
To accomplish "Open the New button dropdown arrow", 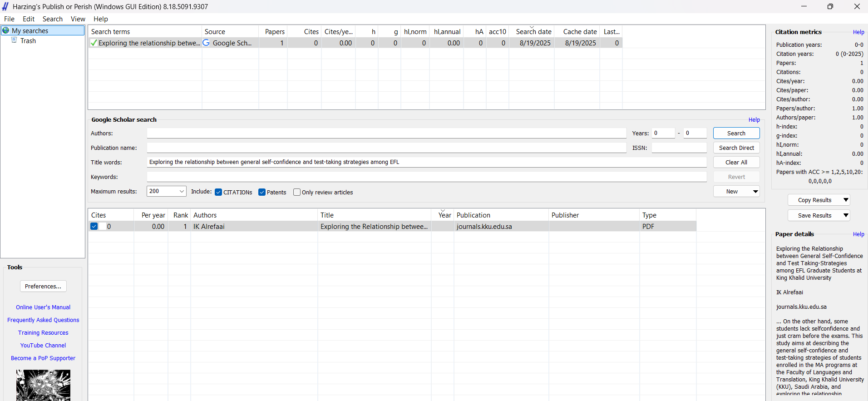I will (x=755, y=192).
